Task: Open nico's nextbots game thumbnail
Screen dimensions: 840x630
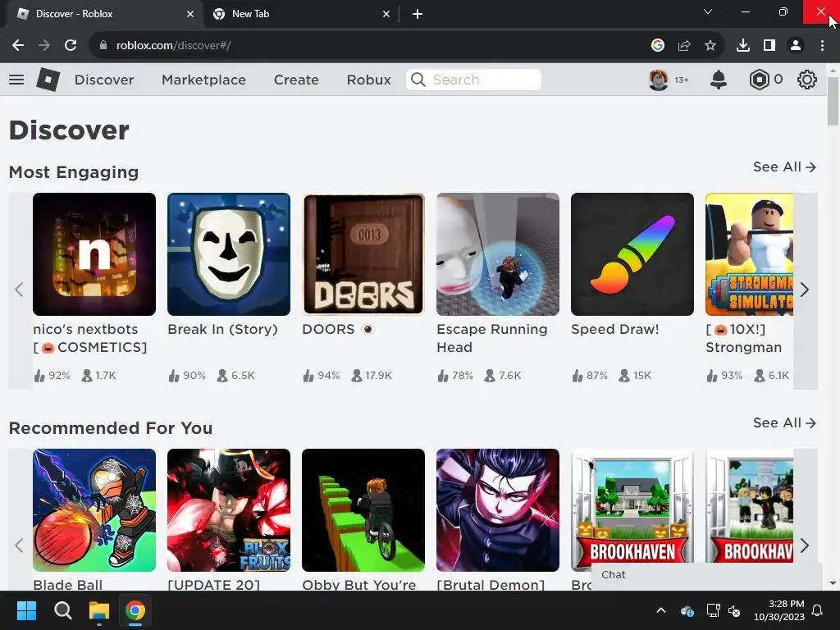Action: click(94, 254)
